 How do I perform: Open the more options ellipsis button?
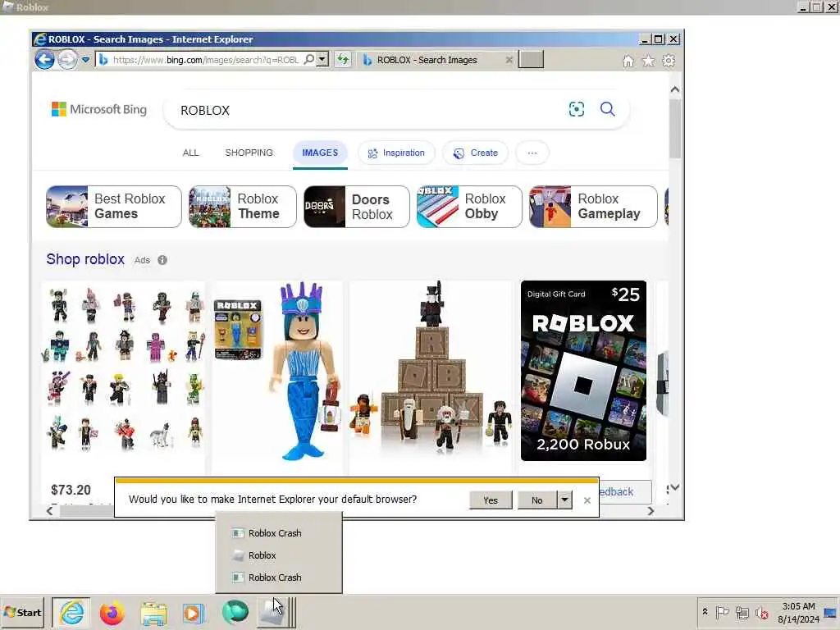(532, 153)
